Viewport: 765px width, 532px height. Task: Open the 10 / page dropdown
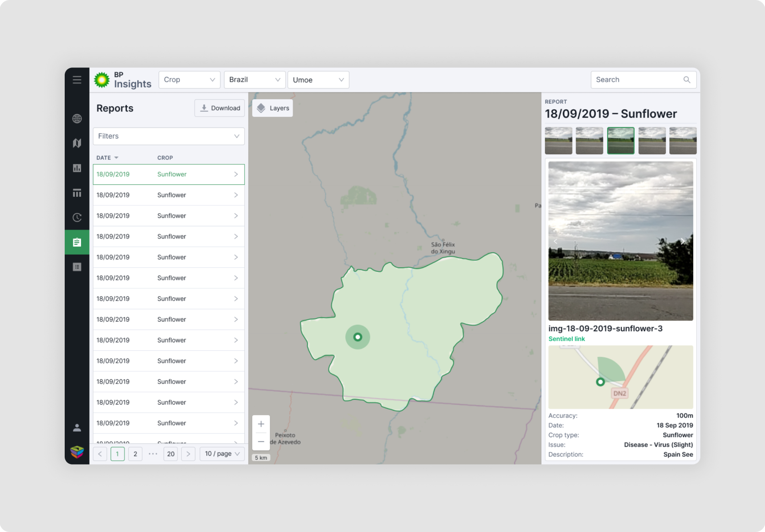[222, 454]
